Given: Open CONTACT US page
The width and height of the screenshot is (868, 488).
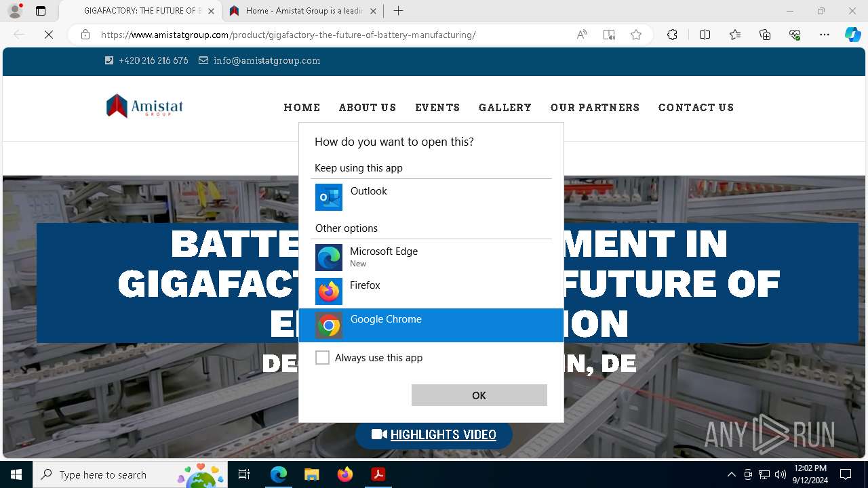Looking at the screenshot, I should pyautogui.click(x=696, y=108).
